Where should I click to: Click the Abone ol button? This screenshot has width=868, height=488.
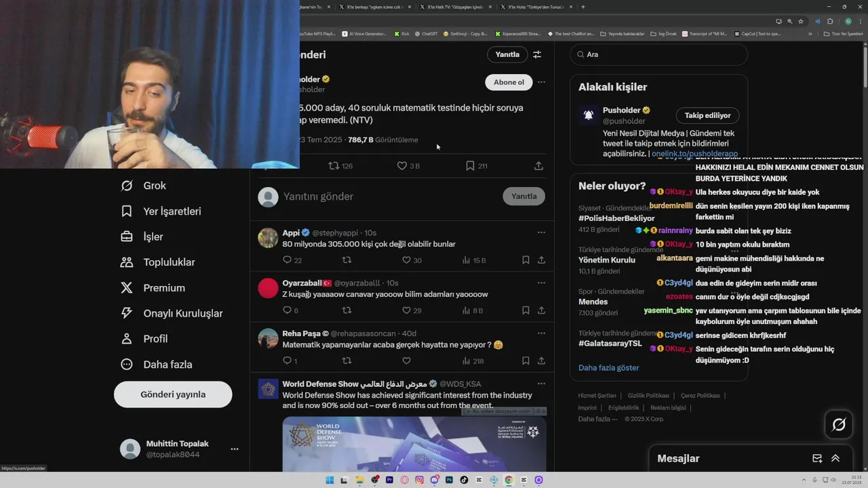(509, 82)
